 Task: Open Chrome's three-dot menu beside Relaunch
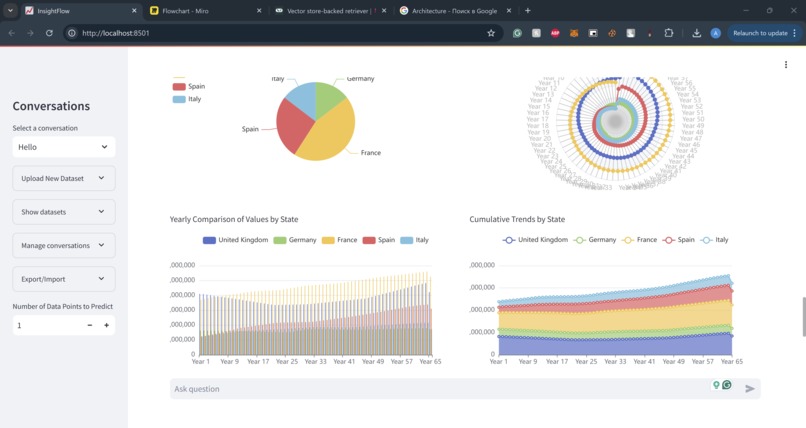pos(795,33)
